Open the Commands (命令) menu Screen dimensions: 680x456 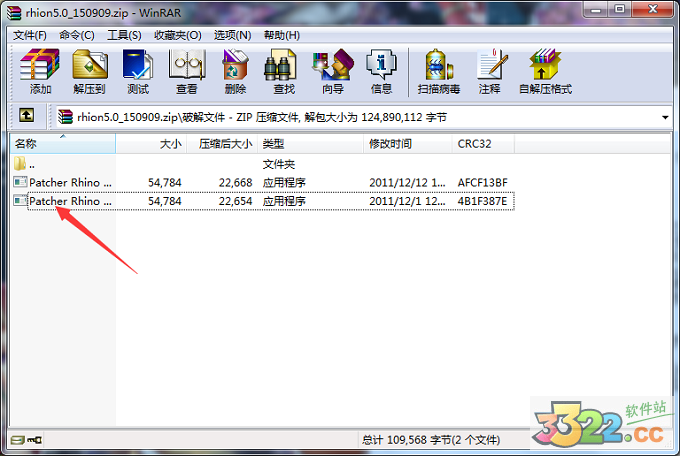coord(77,35)
